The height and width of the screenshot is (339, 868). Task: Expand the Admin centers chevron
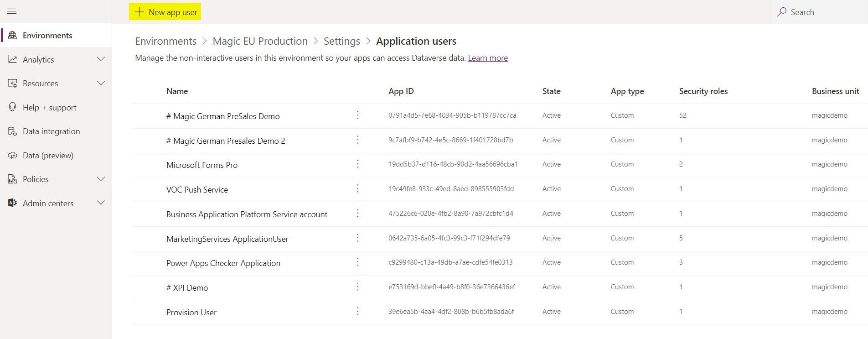(x=101, y=203)
